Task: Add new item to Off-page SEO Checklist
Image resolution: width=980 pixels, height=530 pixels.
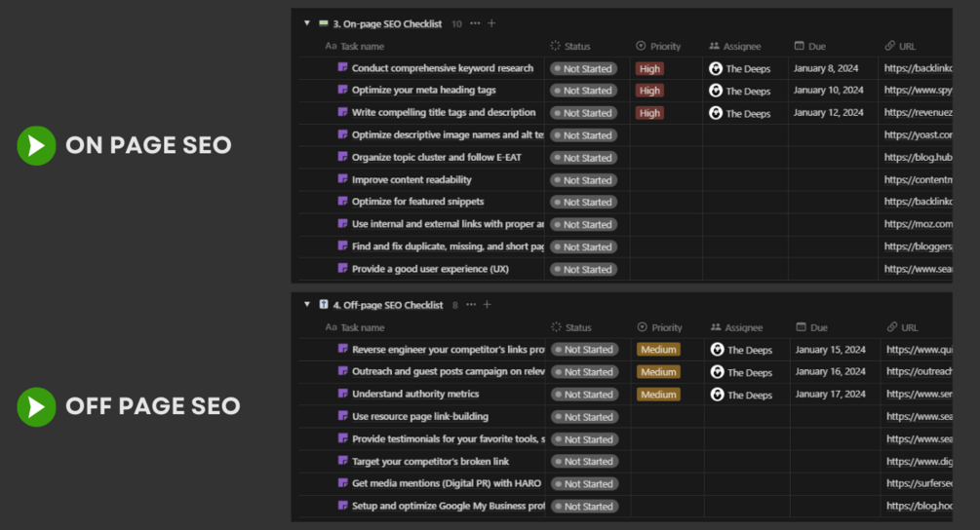Action: pyautogui.click(x=488, y=305)
